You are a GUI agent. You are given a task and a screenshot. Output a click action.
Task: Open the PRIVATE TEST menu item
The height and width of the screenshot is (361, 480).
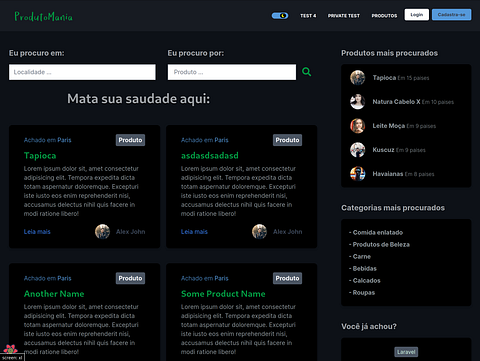click(x=344, y=16)
